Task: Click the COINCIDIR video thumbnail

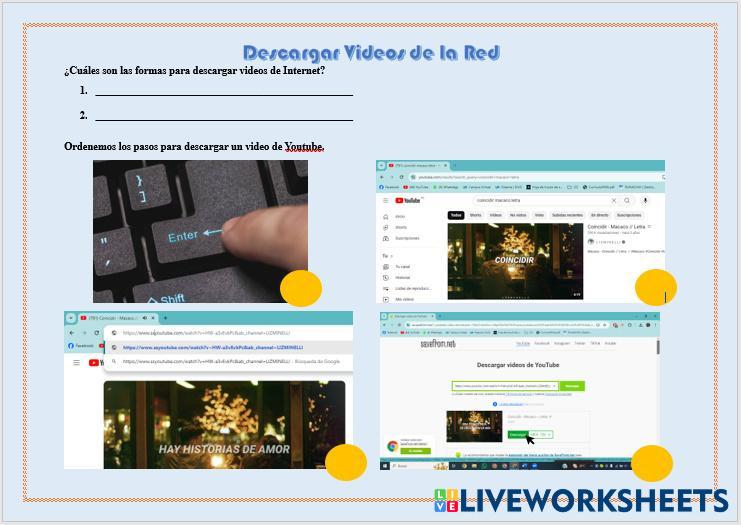Action: point(514,260)
